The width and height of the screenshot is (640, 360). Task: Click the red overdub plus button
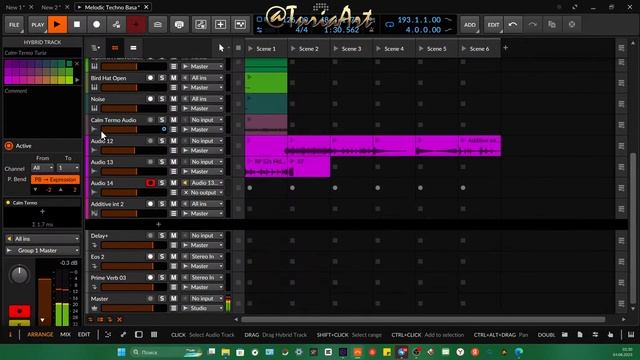coord(136,24)
